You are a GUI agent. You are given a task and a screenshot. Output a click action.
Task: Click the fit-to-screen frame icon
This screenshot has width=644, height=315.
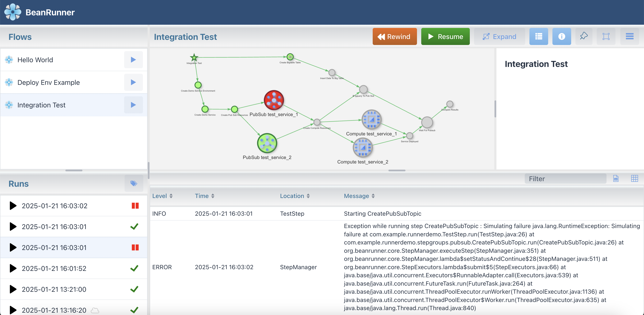[606, 36]
